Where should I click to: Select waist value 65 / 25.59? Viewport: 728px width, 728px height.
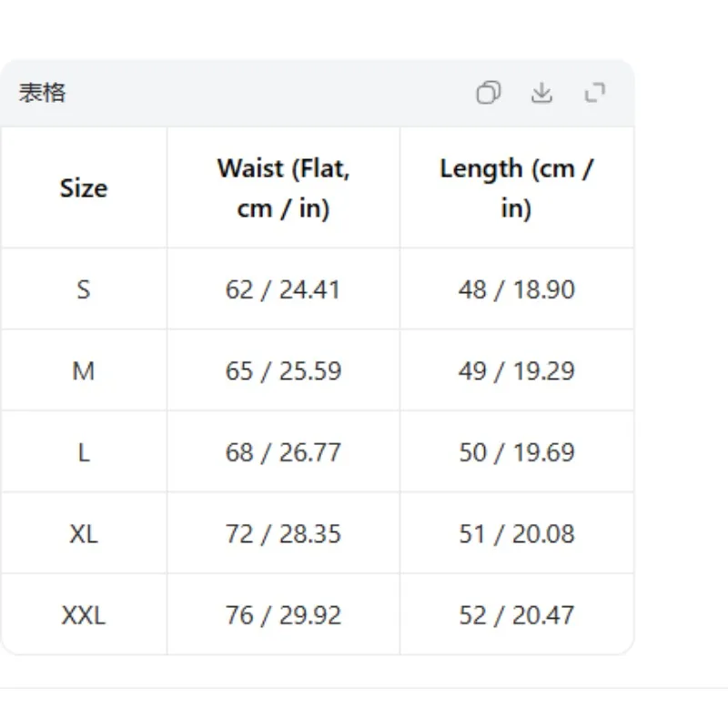click(283, 371)
